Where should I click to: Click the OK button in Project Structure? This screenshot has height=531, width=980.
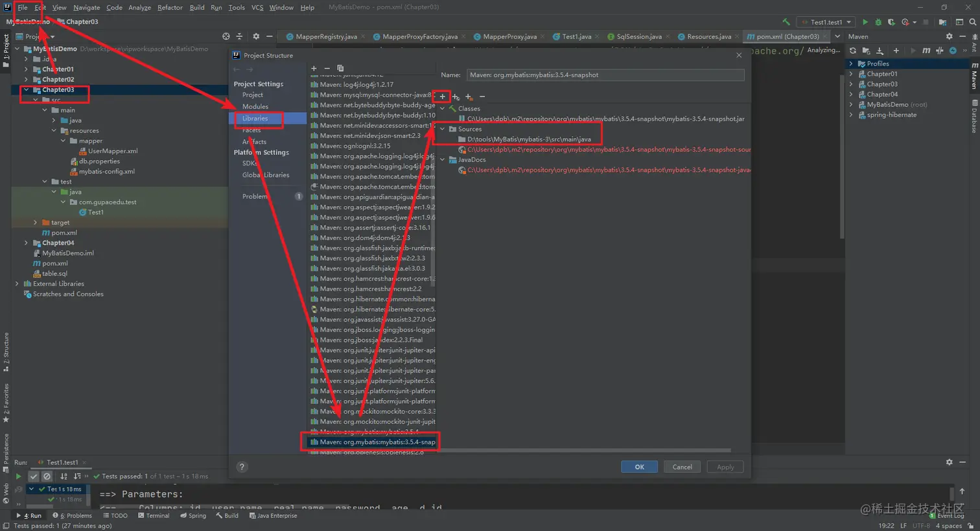[640, 467]
